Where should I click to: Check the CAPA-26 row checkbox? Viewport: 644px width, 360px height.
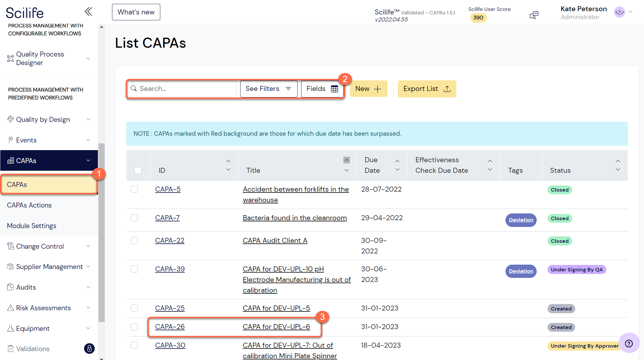pos(134,327)
